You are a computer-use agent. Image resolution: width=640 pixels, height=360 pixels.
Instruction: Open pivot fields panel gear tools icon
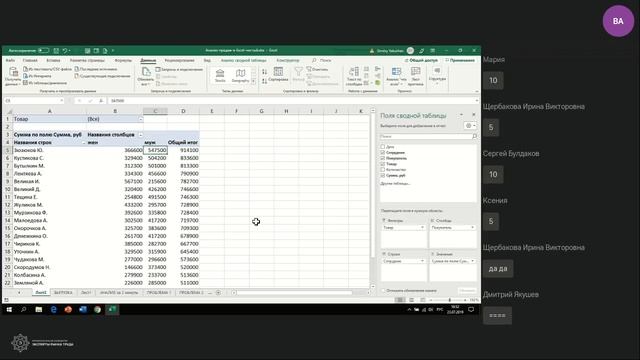tap(469, 126)
